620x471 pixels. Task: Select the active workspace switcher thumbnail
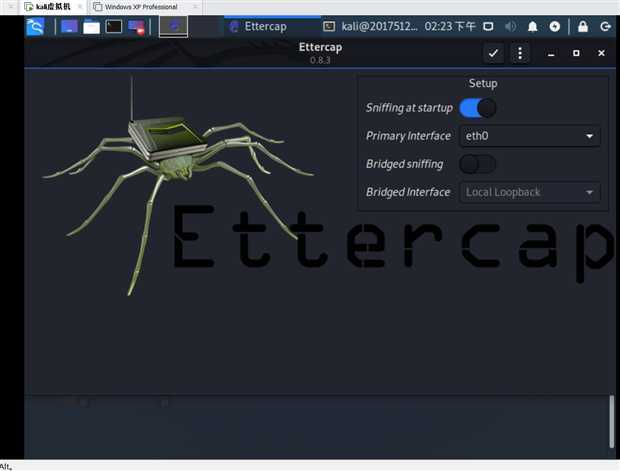click(x=173, y=26)
